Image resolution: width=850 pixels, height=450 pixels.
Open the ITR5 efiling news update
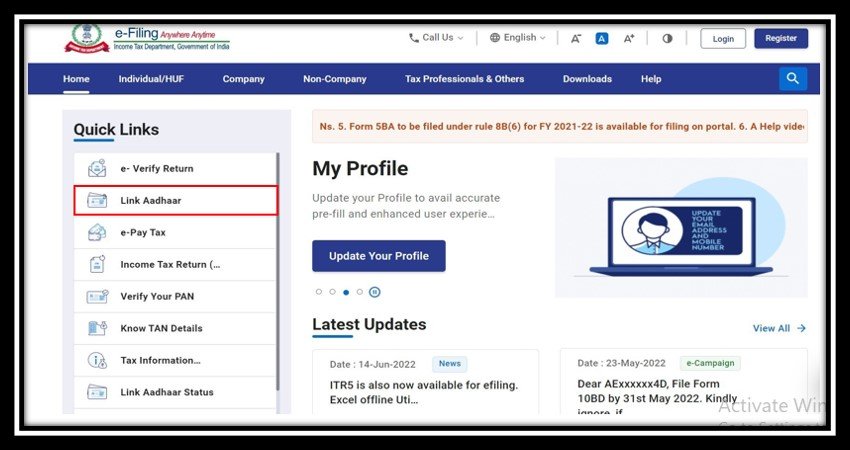click(424, 393)
